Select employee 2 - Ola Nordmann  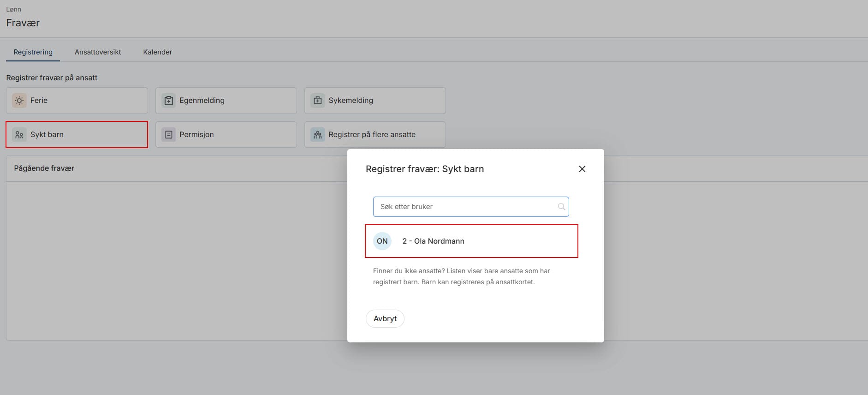(x=471, y=241)
